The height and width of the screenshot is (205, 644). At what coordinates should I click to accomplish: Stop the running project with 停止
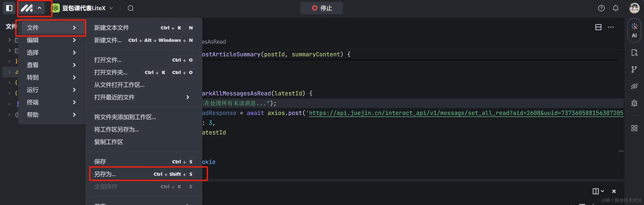tap(322, 8)
